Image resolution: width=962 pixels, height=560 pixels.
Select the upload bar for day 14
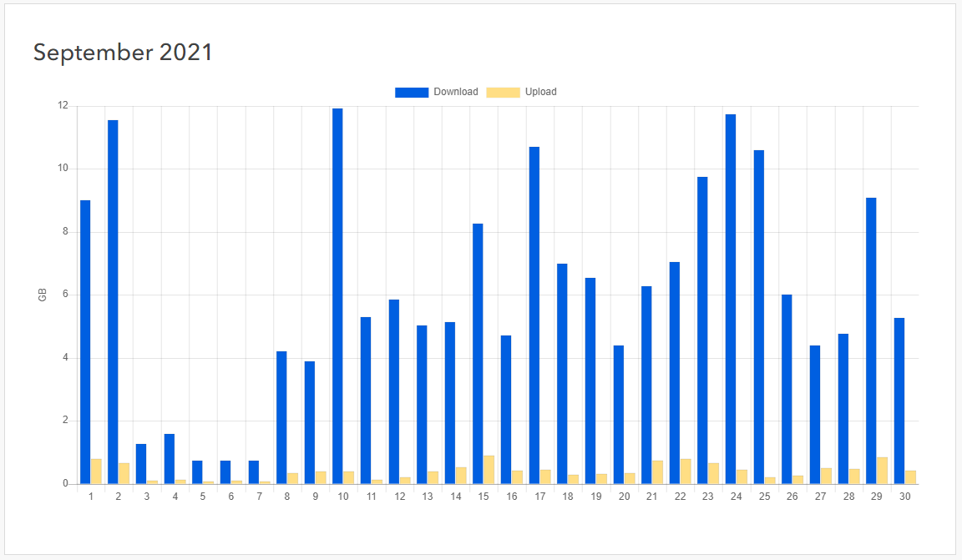[461, 476]
